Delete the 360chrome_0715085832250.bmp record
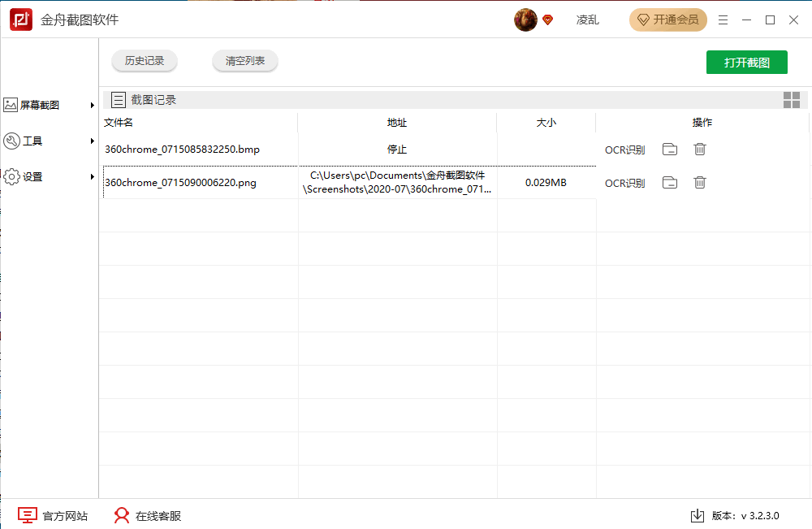 coord(700,150)
